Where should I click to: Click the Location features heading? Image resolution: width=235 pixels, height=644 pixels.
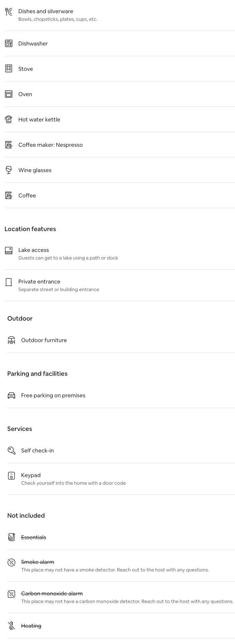tap(30, 229)
